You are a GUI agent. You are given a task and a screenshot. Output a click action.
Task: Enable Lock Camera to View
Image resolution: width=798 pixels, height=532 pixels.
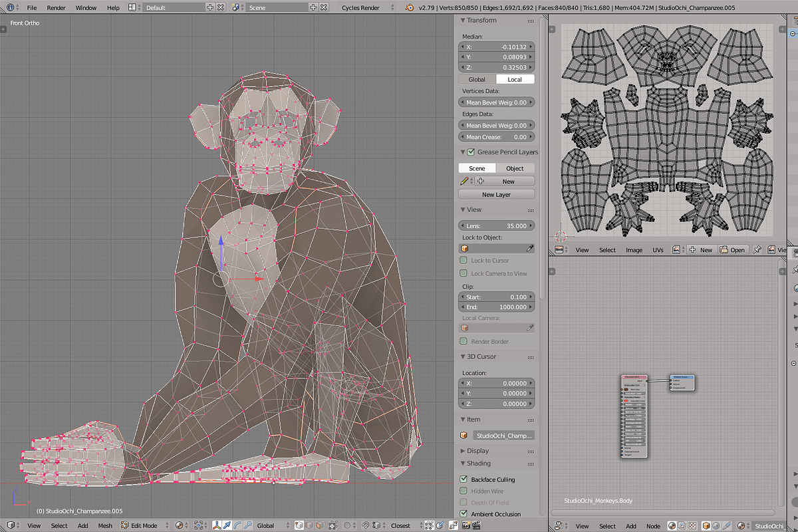pos(464,273)
